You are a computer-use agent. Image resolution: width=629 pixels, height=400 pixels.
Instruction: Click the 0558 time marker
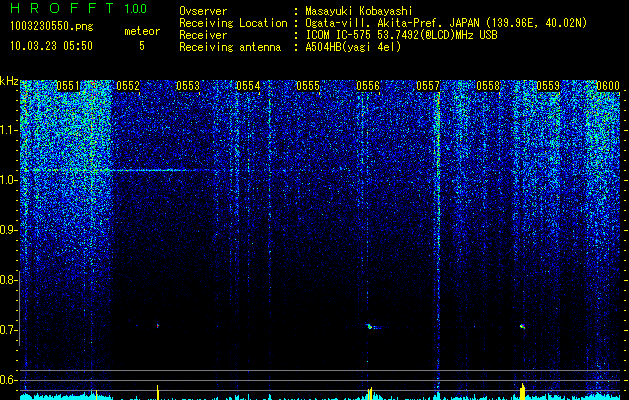488,86
